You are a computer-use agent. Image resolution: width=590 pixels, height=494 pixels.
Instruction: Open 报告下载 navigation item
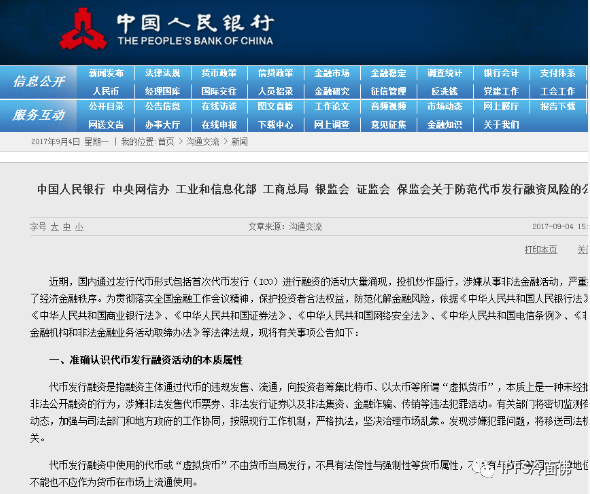point(558,106)
